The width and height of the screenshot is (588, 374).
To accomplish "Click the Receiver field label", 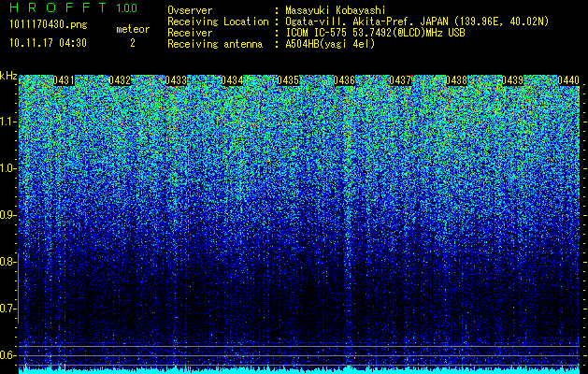I will pos(190,33).
